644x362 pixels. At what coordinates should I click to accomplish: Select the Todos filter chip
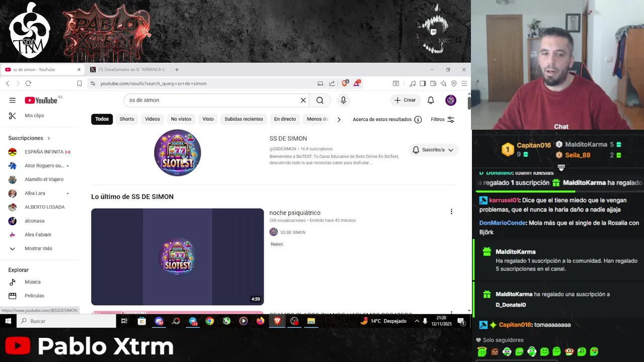tap(102, 119)
